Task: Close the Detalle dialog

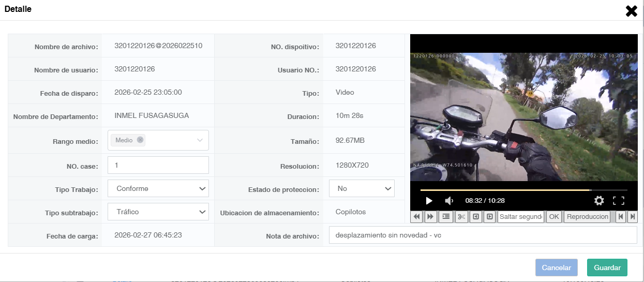Action: 631,11
